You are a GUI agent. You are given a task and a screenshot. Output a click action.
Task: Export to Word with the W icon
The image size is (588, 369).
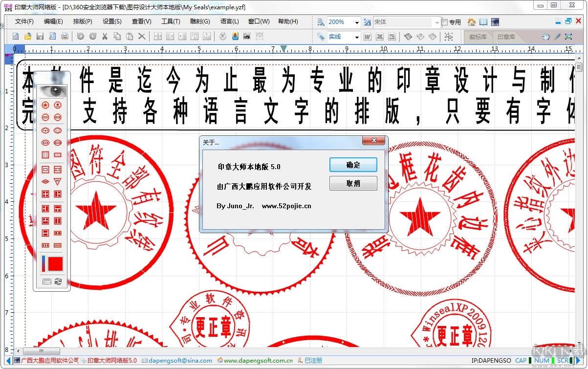click(x=368, y=37)
